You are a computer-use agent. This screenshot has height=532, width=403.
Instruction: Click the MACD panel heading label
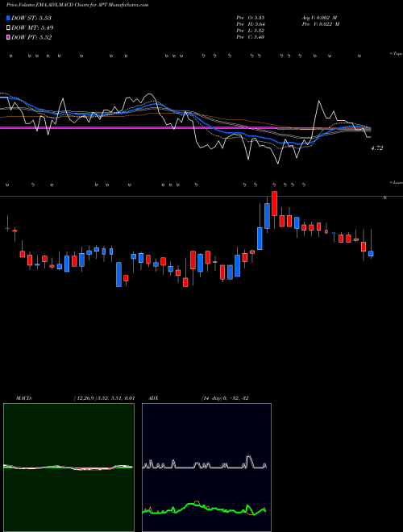tap(24, 398)
